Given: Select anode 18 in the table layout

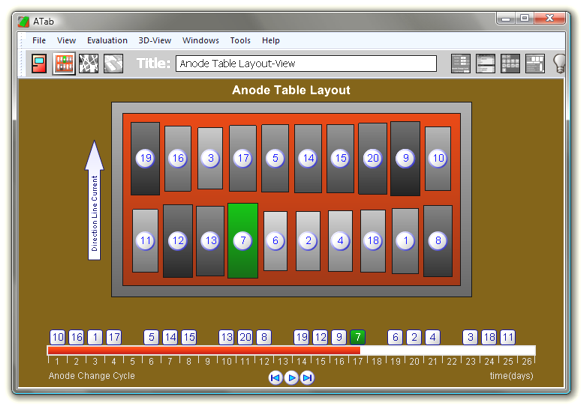Looking at the screenshot, I should [x=373, y=241].
